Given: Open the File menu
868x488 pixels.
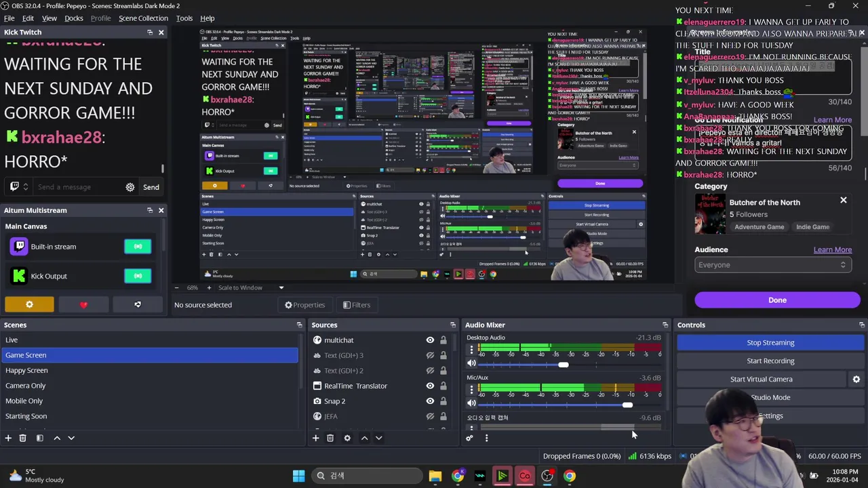Looking at the screenshot, I should pos(9,18).
